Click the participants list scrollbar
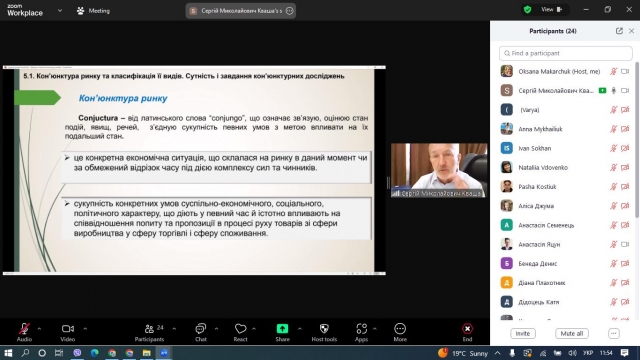640x360 pixels. pos(637,140)
